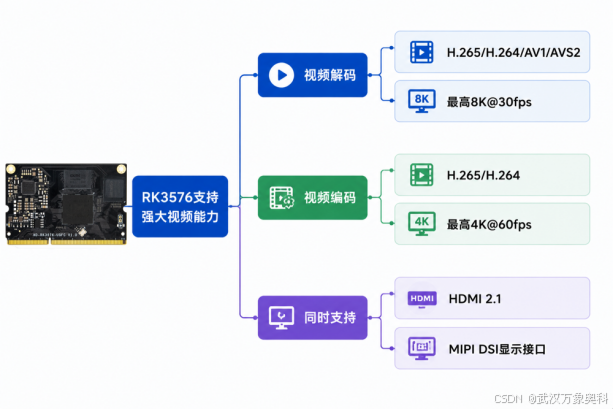614x410 pixels.
Task: Click the H.265/H.264 encoding text
Action: tap(483, 175)
